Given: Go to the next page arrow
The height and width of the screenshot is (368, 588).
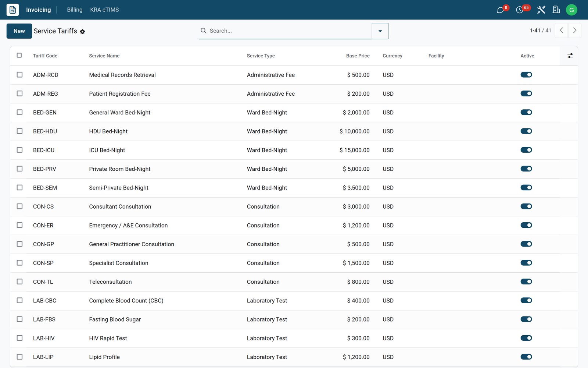Looking at the screenshot, I should click(x=575, y=31).
